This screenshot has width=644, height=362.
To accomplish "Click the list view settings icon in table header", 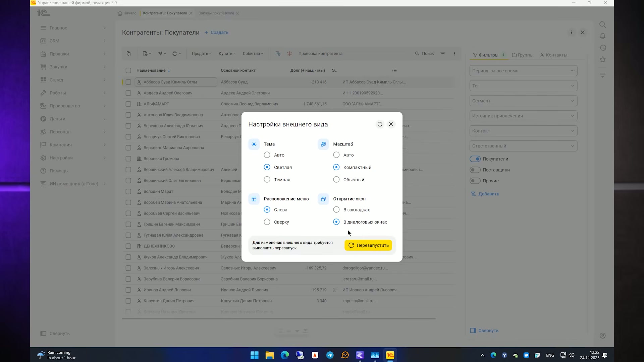I will click(394, 70).
